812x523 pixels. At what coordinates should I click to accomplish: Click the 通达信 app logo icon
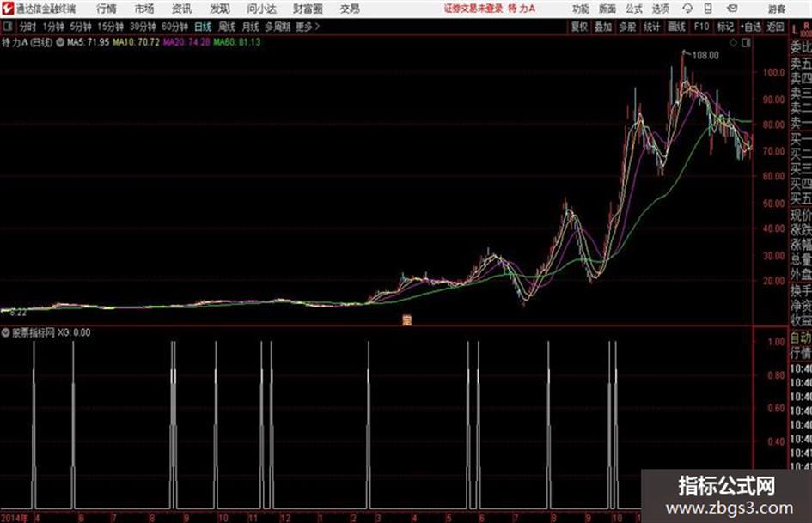coord(7,9)
